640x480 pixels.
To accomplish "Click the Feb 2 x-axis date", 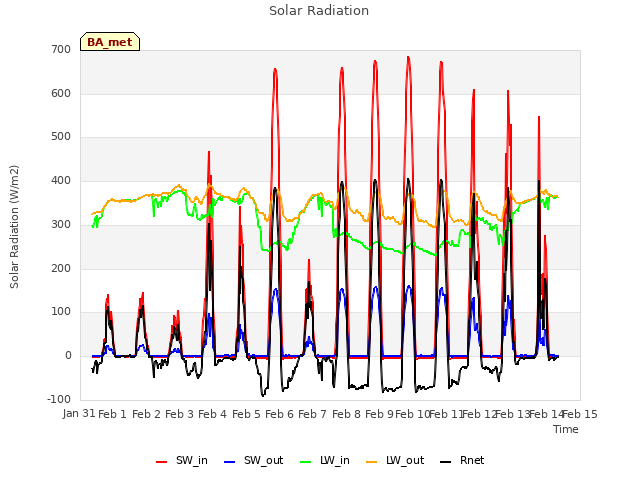I will pyautogui.click(x=146, y=414).
